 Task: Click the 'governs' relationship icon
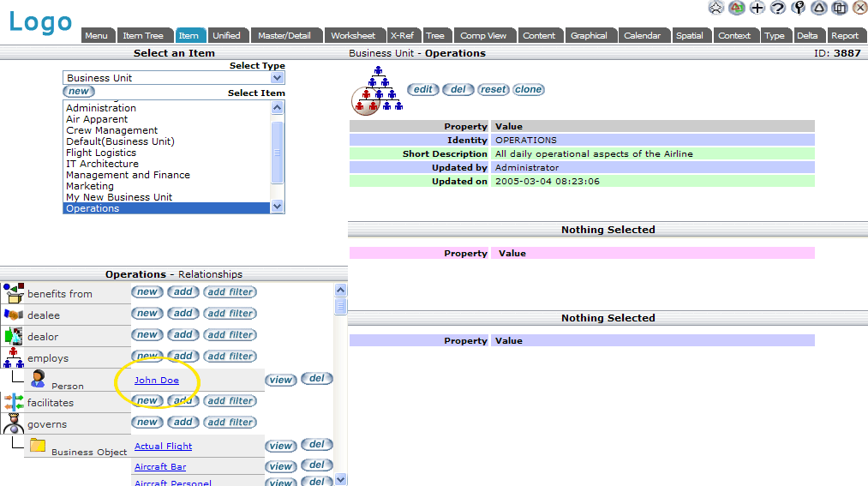pyautogui.click(x=13, y=423)
